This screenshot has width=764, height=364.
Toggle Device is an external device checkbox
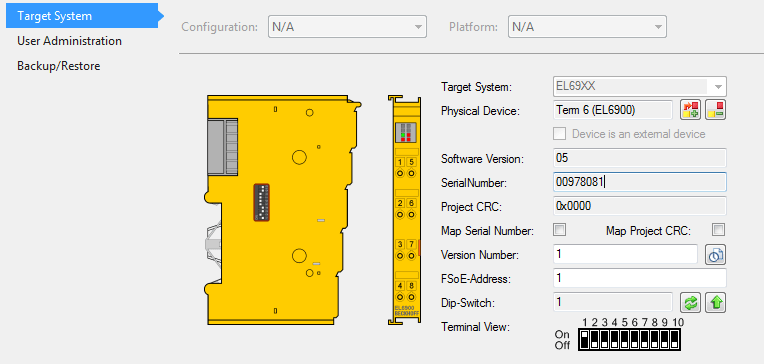(x=560, y=134)
